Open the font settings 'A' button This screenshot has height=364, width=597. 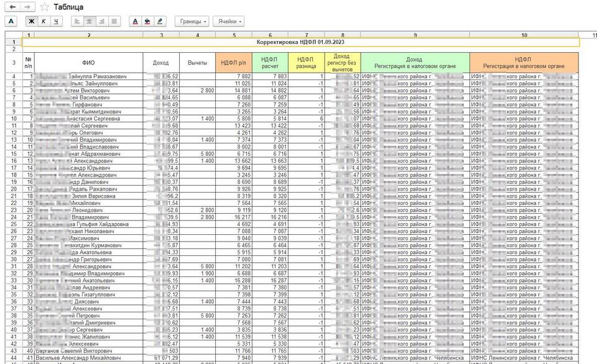11,21
